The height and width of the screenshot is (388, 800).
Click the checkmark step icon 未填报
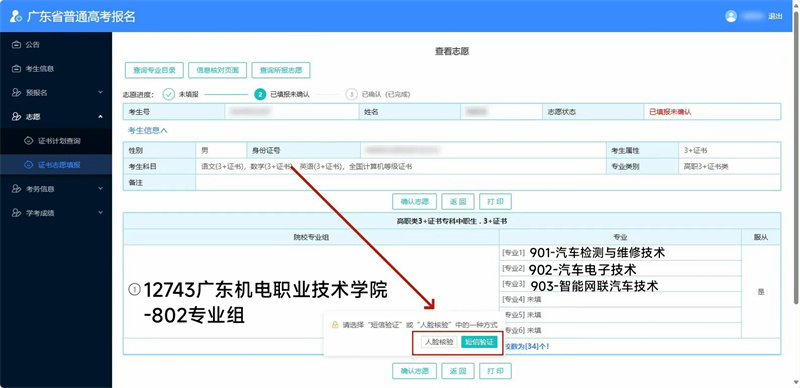coord(168,94)
